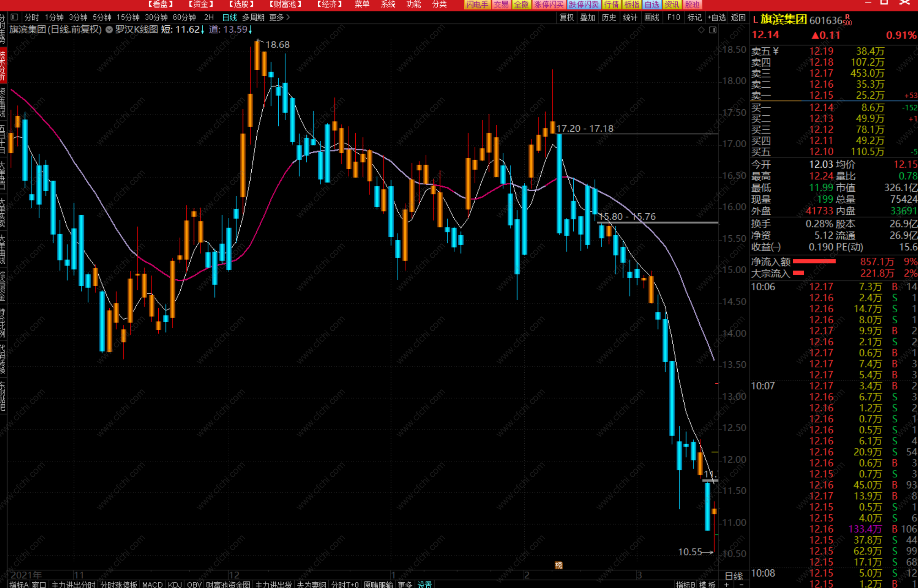Toggle the right side panel icon
Image resolution: width=918 pixels, height=588 pixels.
[x=712, y=30]
